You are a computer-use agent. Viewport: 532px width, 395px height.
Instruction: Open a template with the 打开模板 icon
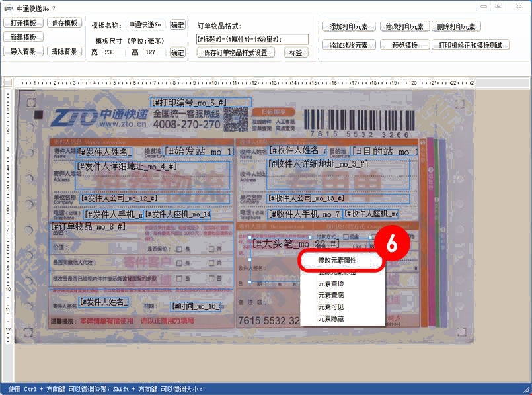click(x=22, y=22)
